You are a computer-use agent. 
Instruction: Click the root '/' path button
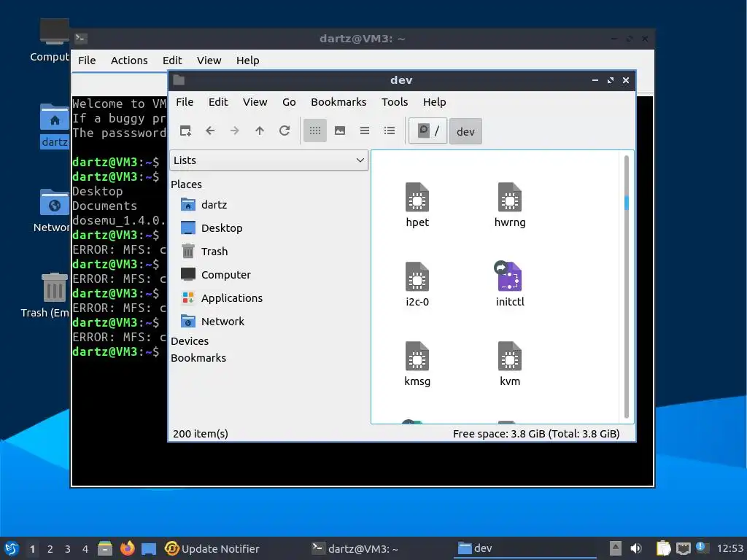click(x=427, y=131)
